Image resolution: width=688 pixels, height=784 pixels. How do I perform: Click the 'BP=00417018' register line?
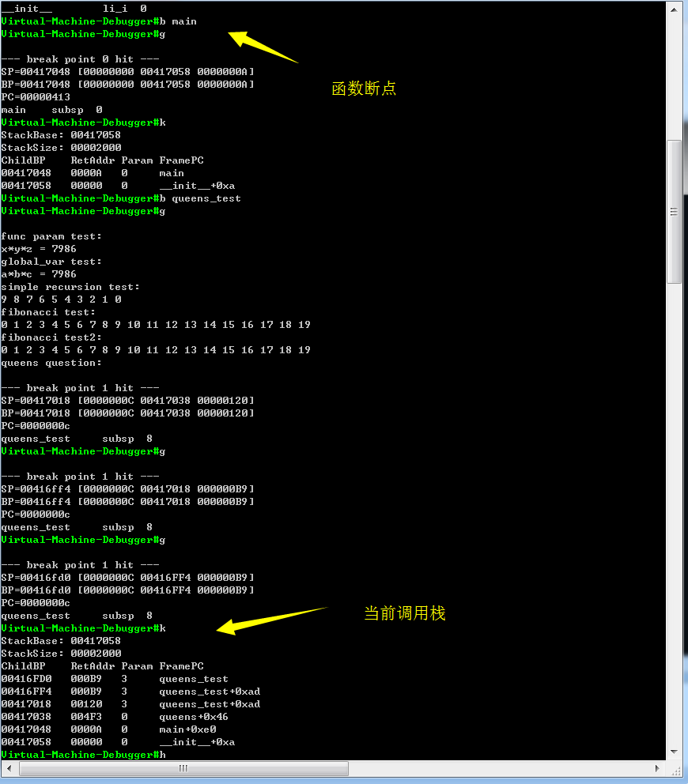(127, 413)
